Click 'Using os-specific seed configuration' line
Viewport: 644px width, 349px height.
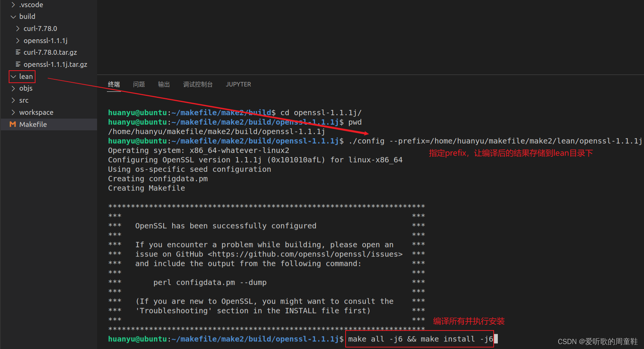[x=190, y=169]
